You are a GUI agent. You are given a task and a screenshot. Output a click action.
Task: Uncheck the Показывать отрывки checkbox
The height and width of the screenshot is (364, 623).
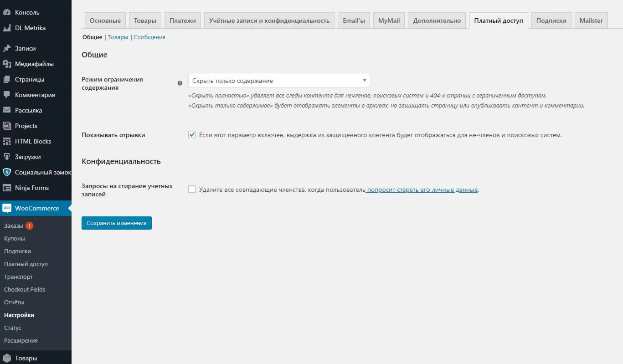[x=192, y=135]
